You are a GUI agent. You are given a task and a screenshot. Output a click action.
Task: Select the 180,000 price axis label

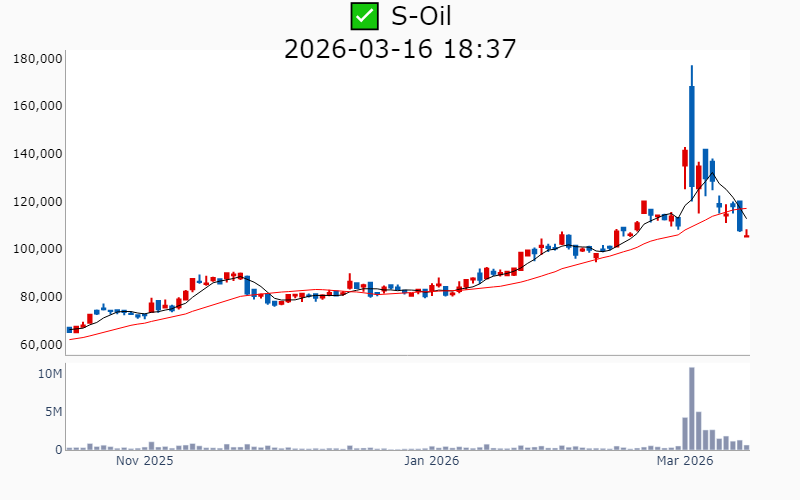37,59
